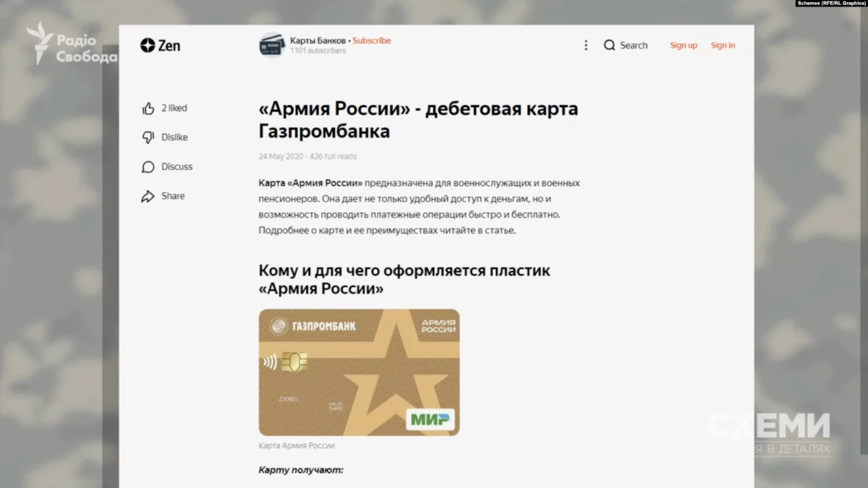The image size is (868, 488).
Task: Click the Share arrow icon
Action: coord(148,196)
